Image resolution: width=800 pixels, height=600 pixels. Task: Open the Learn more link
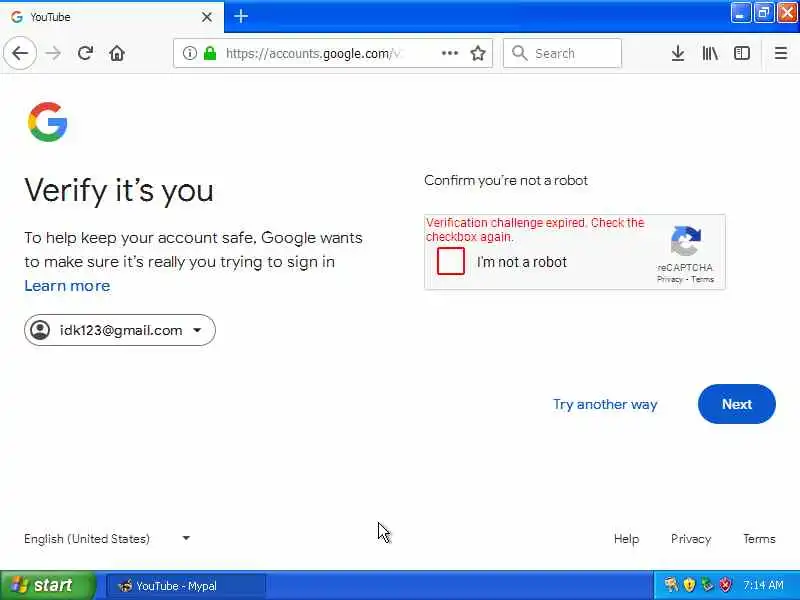pyautogui.click(x=67, y=286)
